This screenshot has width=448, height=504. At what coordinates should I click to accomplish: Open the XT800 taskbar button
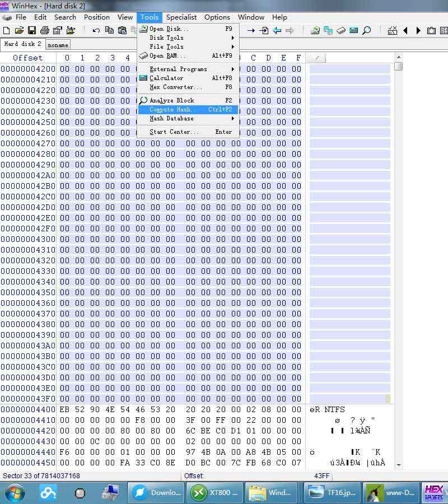click(215, 493)
